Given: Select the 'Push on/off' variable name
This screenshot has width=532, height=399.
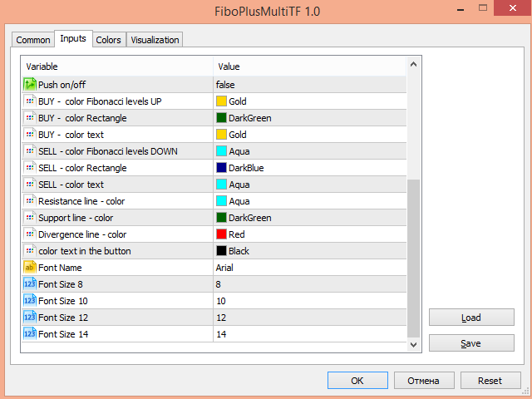Looking at the screenshot, I should (x=62, y=85).
